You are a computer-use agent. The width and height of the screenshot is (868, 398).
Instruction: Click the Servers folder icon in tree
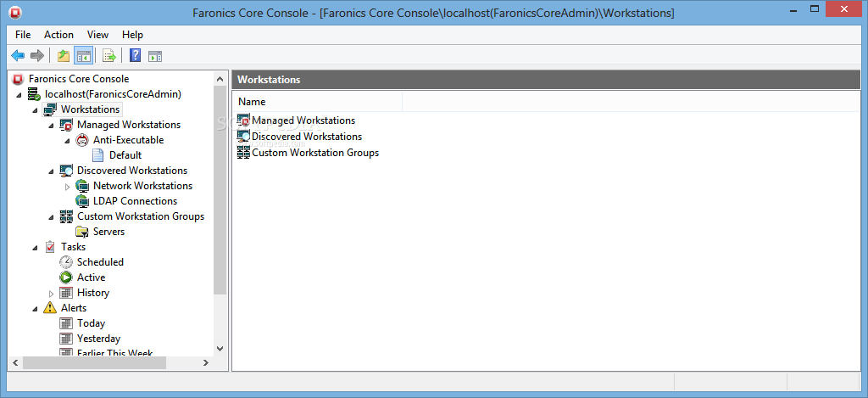point(82,232)
